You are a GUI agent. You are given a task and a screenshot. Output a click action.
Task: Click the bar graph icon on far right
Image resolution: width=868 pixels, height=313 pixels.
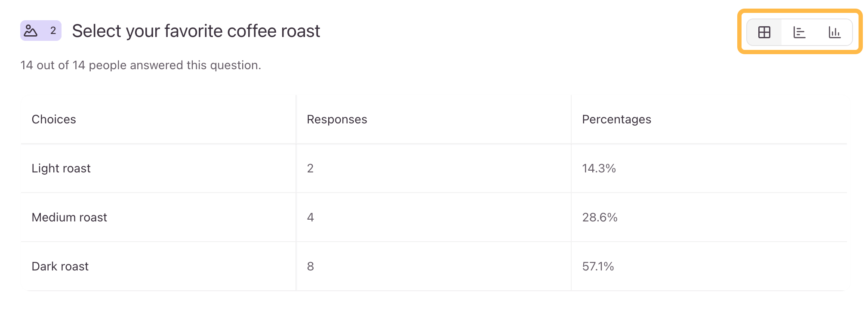coord(834,32)
